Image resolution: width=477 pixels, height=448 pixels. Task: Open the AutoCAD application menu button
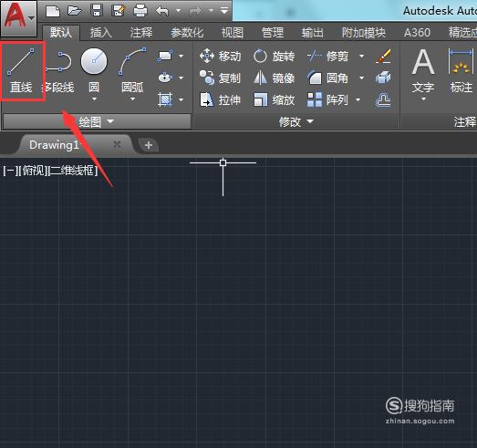[x=19, y=18]
